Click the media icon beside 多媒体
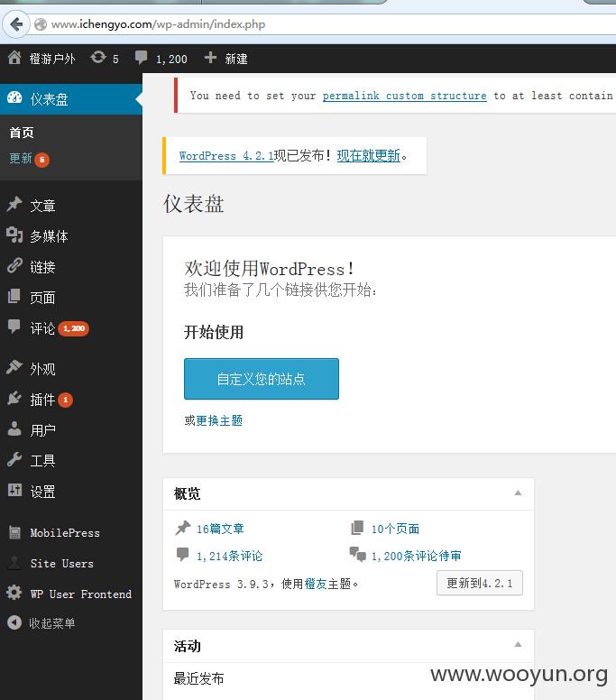 pos(14,235)
